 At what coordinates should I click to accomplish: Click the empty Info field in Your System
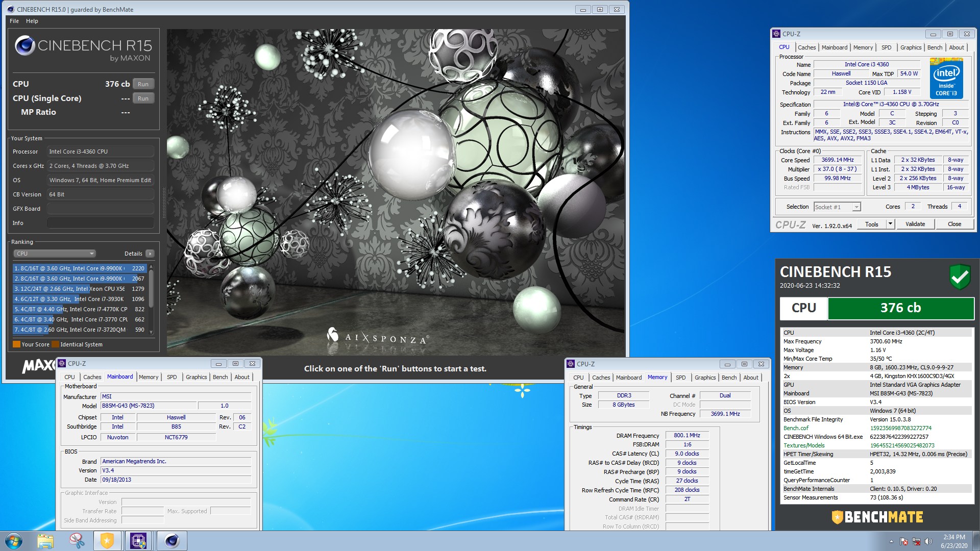[x=100, y=223]
